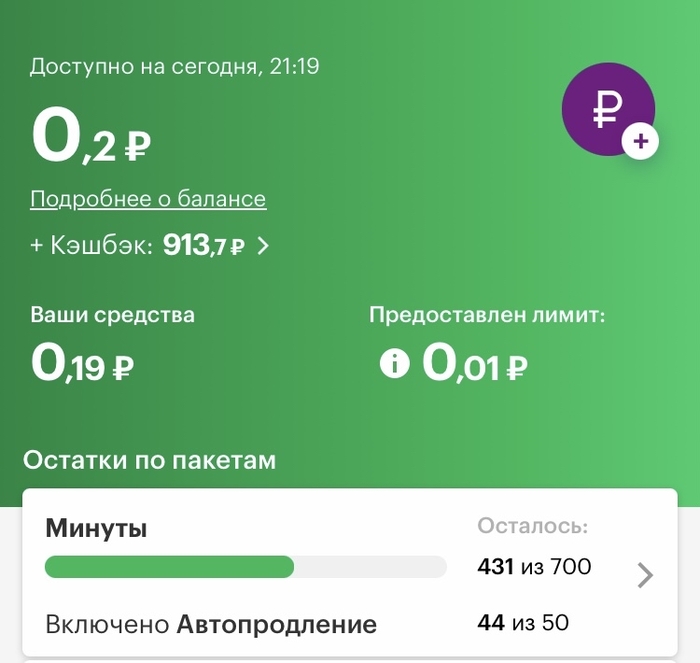
Task: Select the «Минуты» package title
Action: click(96, 528)
